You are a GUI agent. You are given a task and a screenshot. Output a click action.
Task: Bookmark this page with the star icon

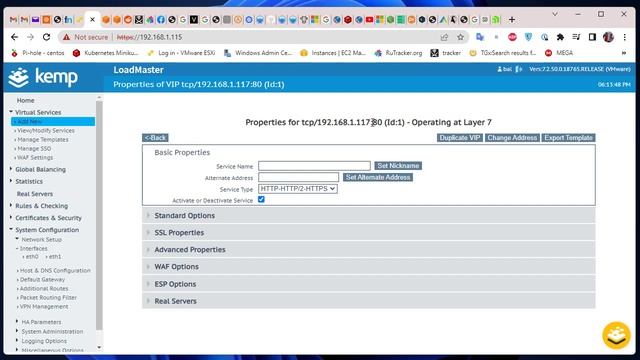(x=460, y=37)
